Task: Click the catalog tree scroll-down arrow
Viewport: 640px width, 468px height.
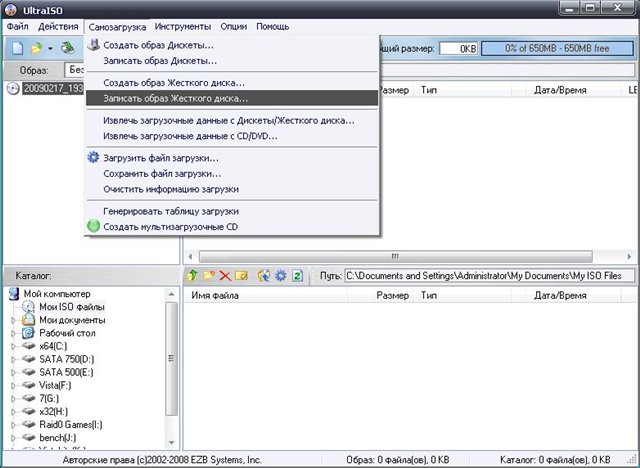Action: [x=171, y=443]
